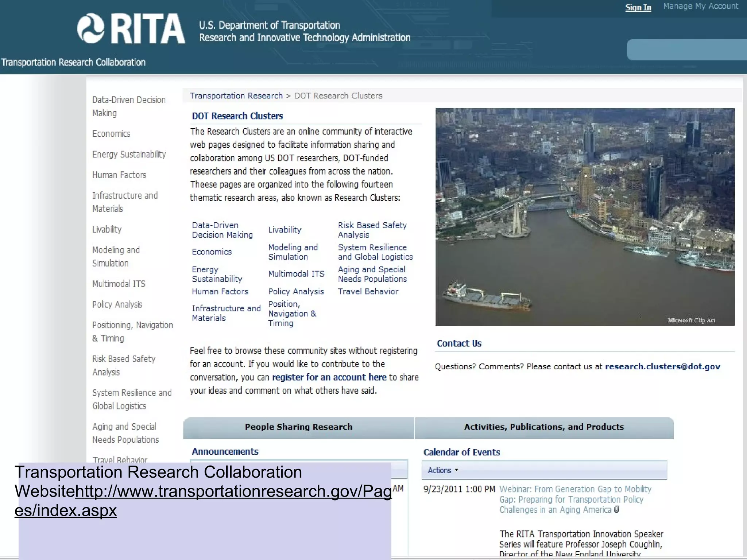The width and height of the screenshot is (747, 560).
Task: Follow System Resilience and Global Logistics cluster link
Action: 375,252
